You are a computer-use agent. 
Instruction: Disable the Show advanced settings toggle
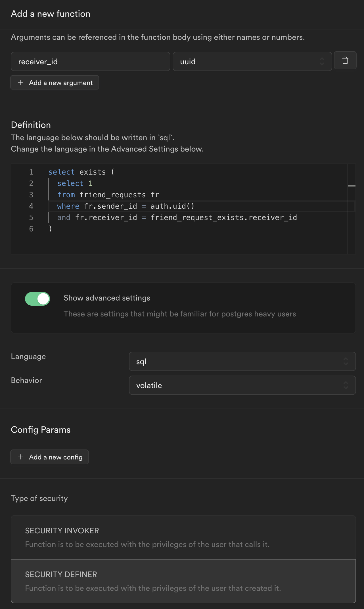[x=37, y=299]
